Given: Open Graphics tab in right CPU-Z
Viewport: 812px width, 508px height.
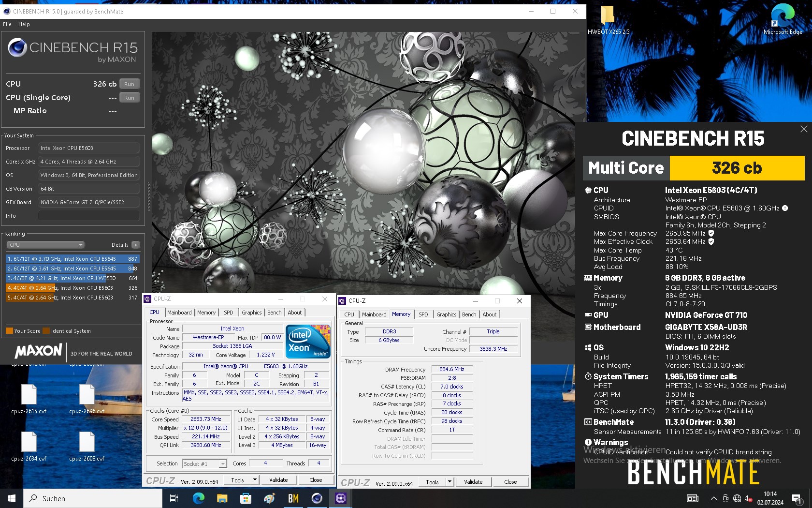Looking at the screenshot, I should (x=447, y=314).
